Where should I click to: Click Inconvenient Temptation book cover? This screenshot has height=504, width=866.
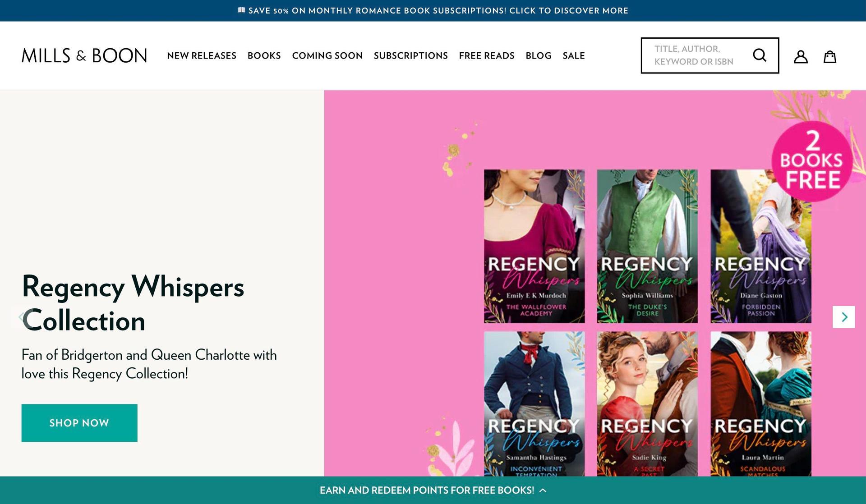pyautogui.click(x=534, y=404)
